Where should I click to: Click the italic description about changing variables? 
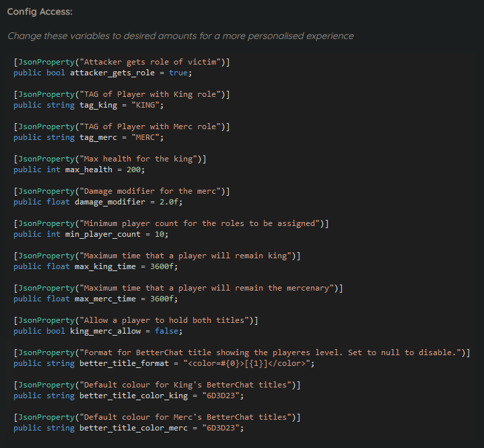point(180,36)
